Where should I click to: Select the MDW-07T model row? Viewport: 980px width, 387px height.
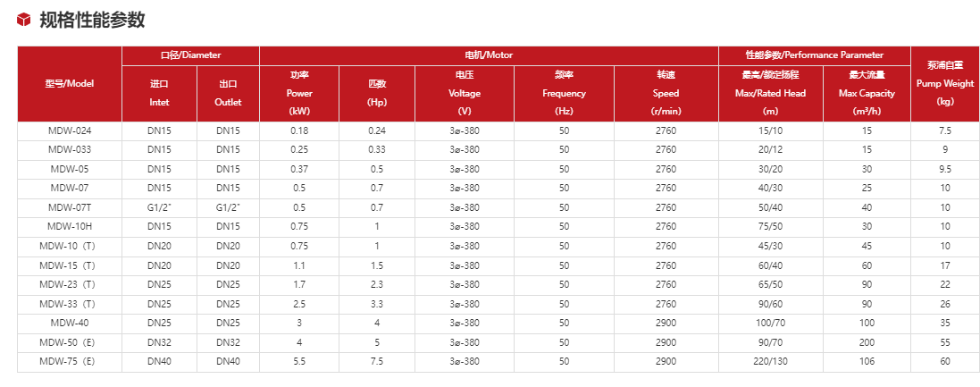coord(70,207)
